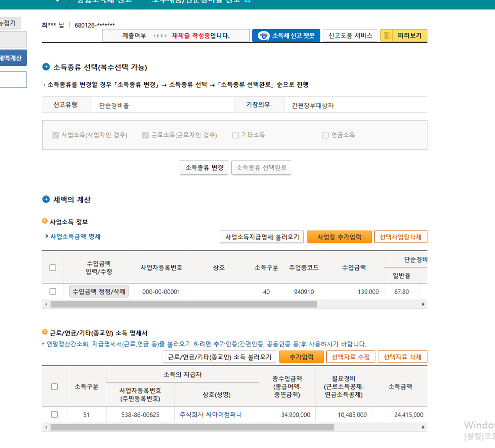Viewport: 495px width, 448px height.
Task: Click the orange bullet icon beside 사업소득 정보
Action: (45, 221)
